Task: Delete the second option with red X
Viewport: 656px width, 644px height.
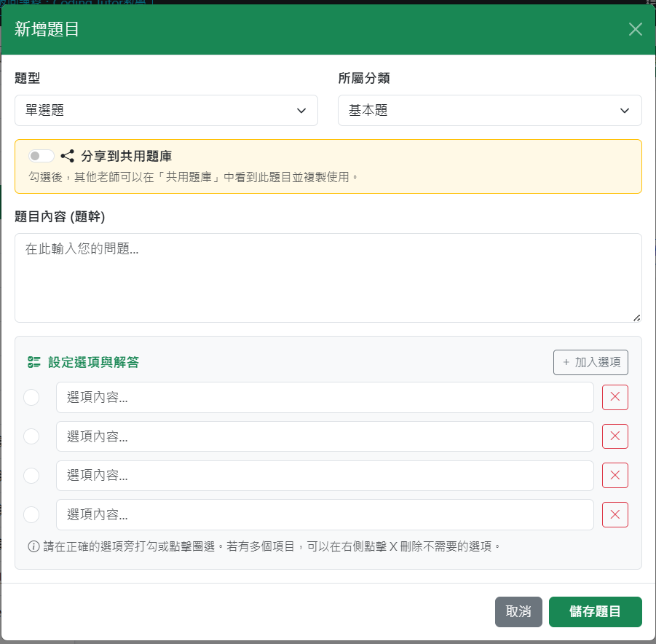Action: [x=614, y=436]
